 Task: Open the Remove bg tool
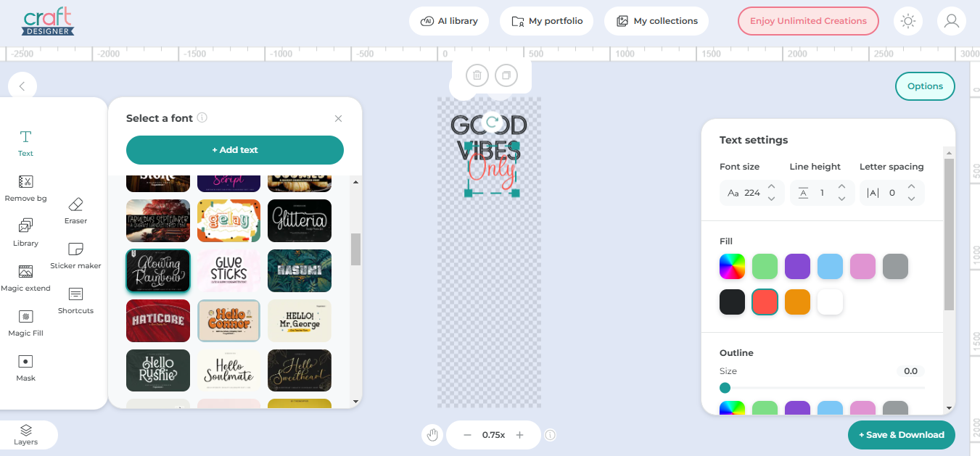pyautogui.click(x=25, y=188)
